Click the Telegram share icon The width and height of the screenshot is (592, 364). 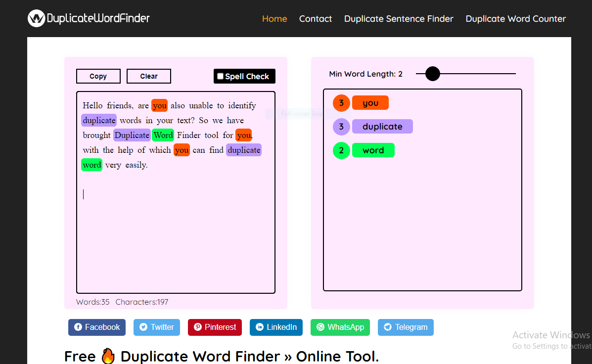pyautogui.click(x=388, y=327)
